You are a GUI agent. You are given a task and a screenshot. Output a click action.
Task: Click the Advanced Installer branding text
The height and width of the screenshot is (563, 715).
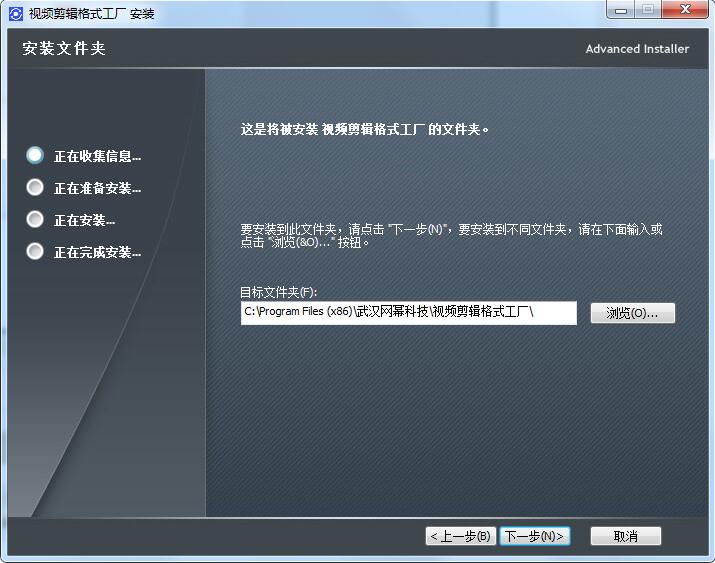(637, 49)
